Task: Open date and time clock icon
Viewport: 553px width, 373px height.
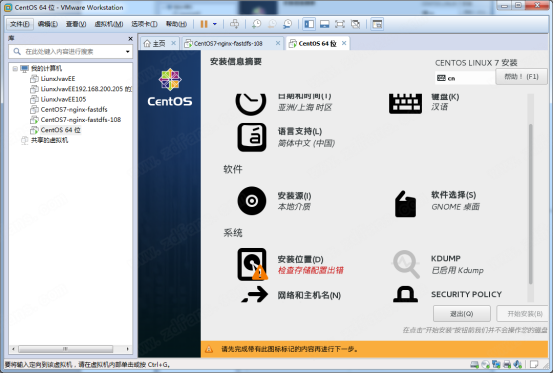Action: tap(251, 104)
